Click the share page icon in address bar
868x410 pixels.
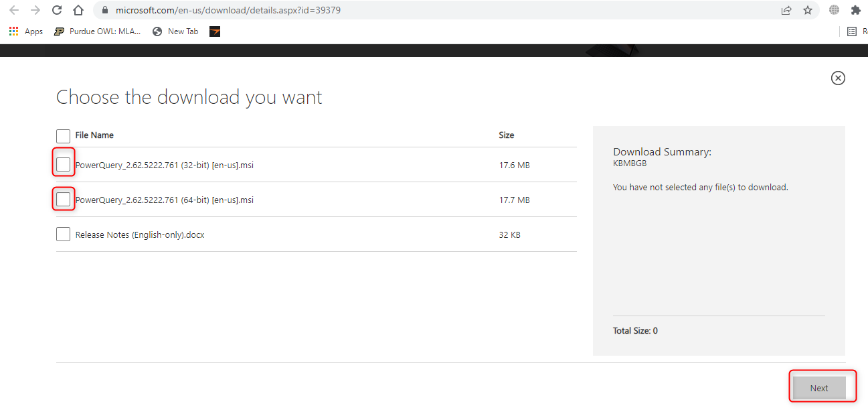click(x=786, y=11)
